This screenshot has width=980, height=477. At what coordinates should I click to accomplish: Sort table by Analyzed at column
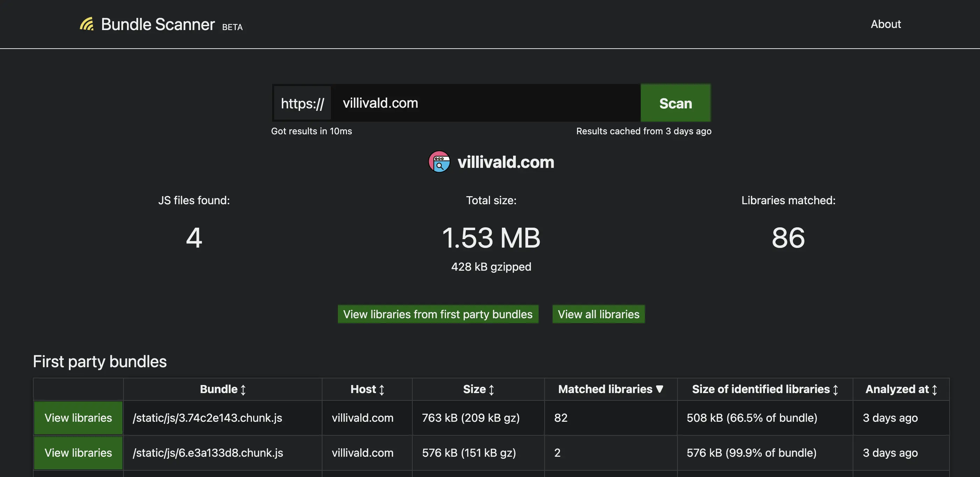point(901,389)
